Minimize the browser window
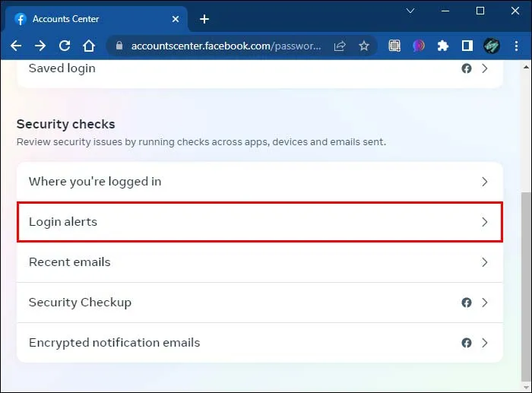532x393 pixels. pos(445,11)
